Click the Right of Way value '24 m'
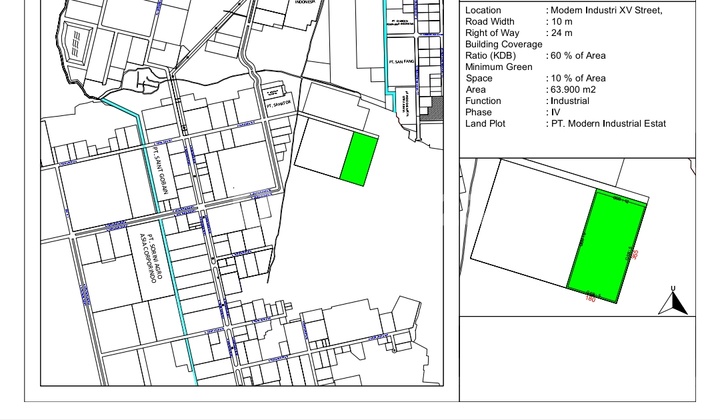 (562, 33)
